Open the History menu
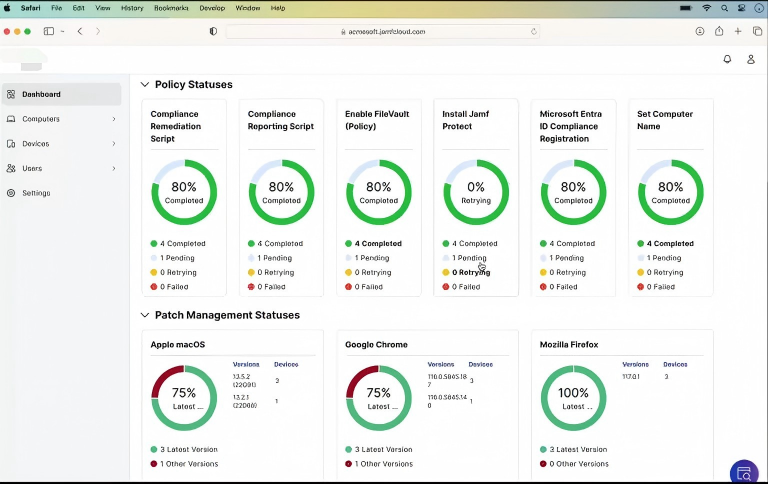 (x=132, y=8)
